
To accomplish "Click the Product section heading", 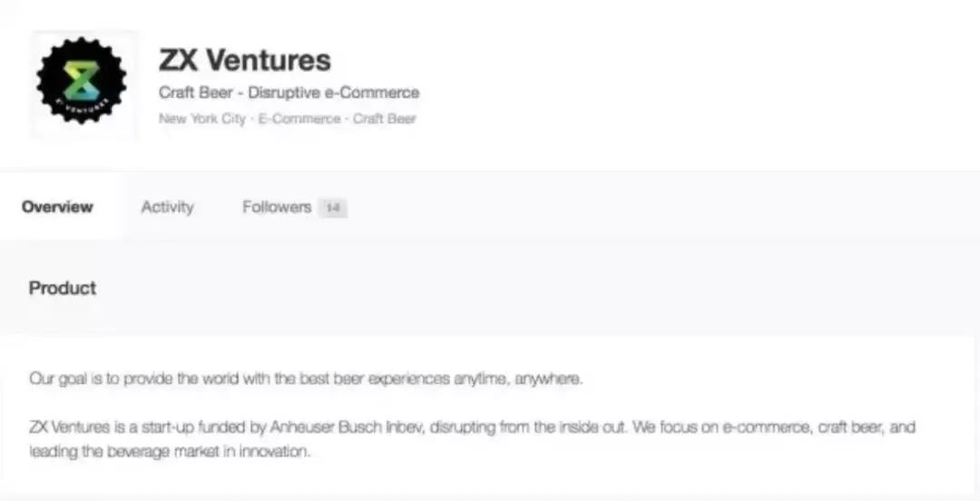I will [63, 288].
